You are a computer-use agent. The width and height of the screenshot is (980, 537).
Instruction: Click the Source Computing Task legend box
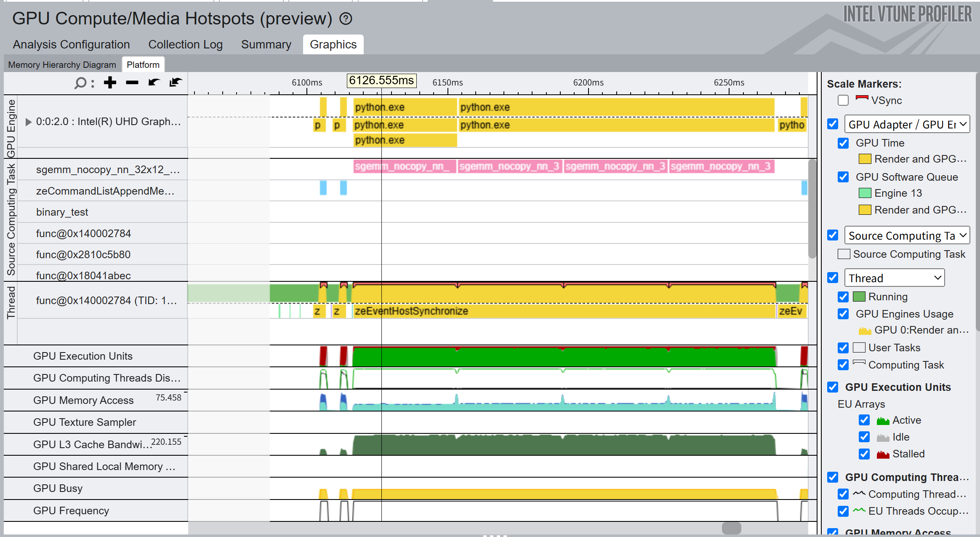844,254
